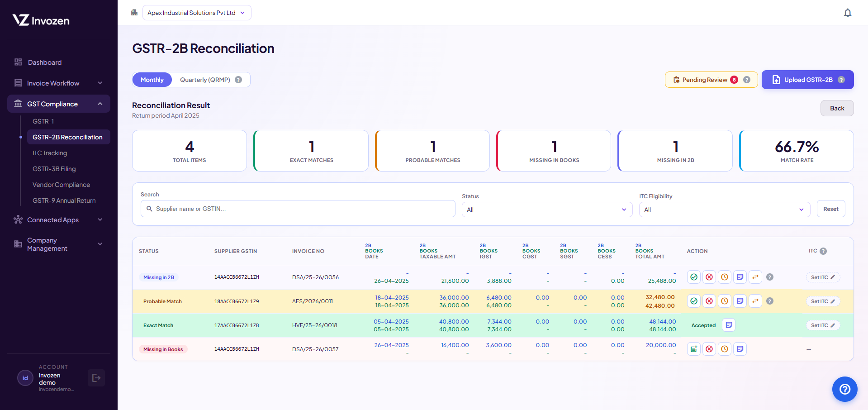Click the Total Items summary card
The image size is (868, 410).
(190, 151)
